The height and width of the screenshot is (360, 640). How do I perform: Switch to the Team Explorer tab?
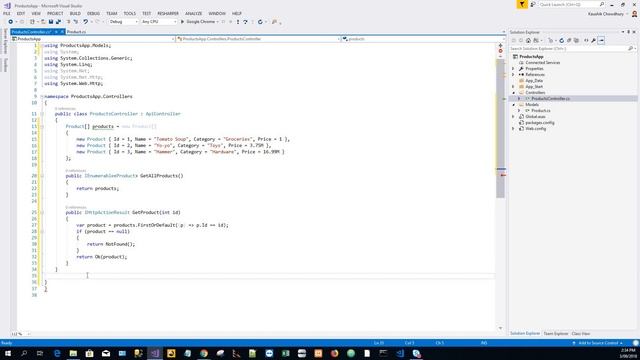click(556, 333)
